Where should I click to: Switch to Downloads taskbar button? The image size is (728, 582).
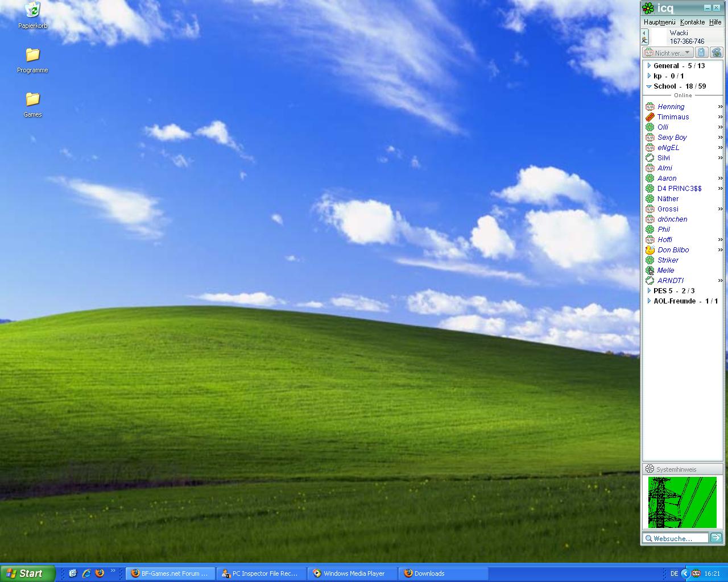(444, 573)
